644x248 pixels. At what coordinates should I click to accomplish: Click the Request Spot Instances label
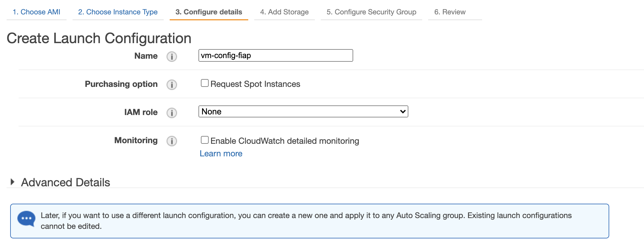click(x=255, y=84)
